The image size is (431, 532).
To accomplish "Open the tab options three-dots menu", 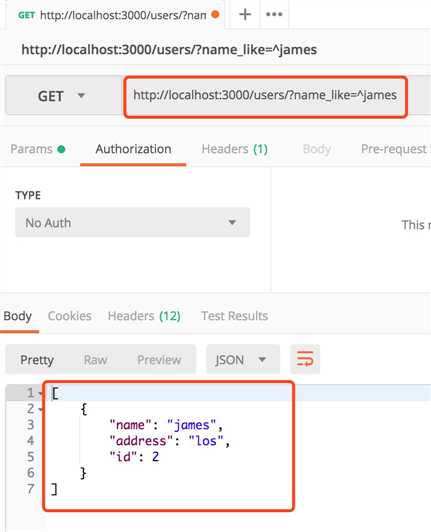I will 274,15.
